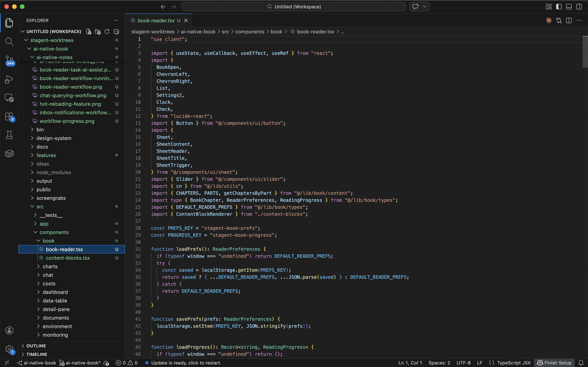The image size is (588, 367).
Task: Open the Search view in the activity bar
Action: [9, 42]
